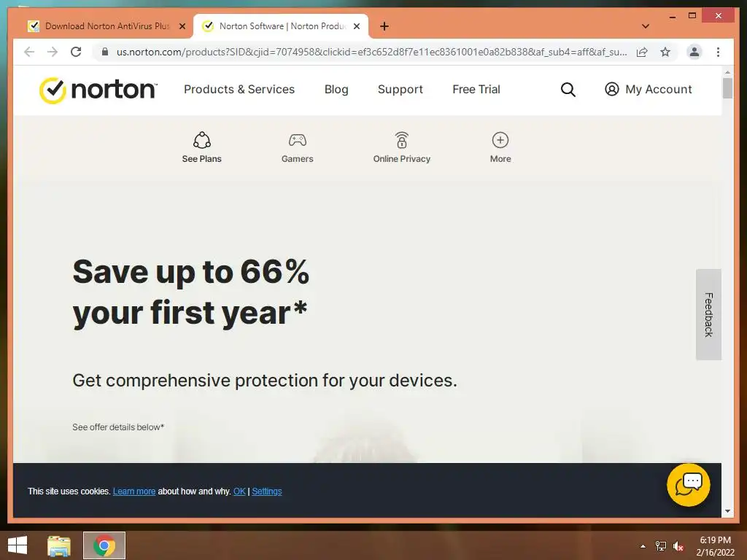Go back using the browser back arrow
The image size is (747, 560).
pyautogui.click(x=29, y=52)
